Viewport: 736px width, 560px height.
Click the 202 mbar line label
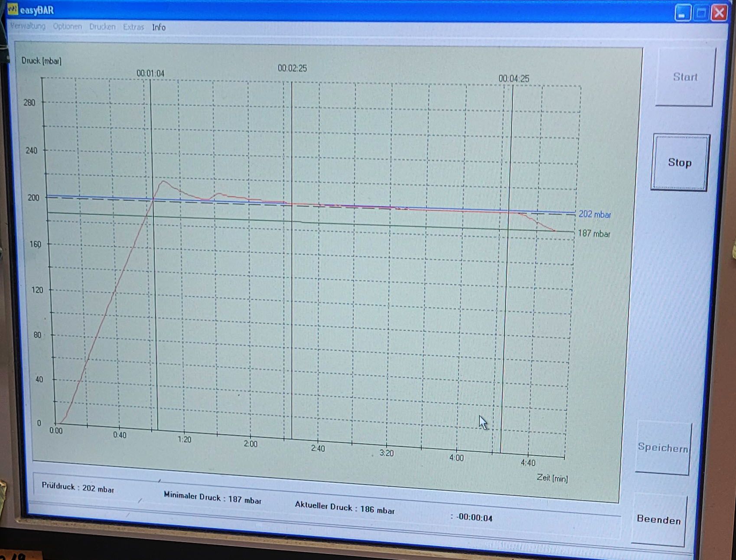point(595,214)
